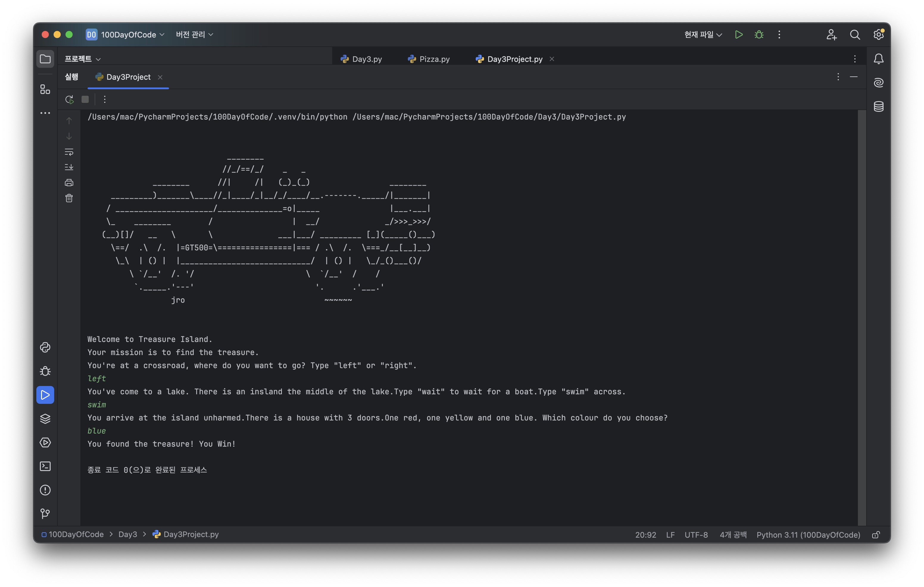Click Python 3.11 interpreter in status bar
924x587 pixels.
click(808, 534)
